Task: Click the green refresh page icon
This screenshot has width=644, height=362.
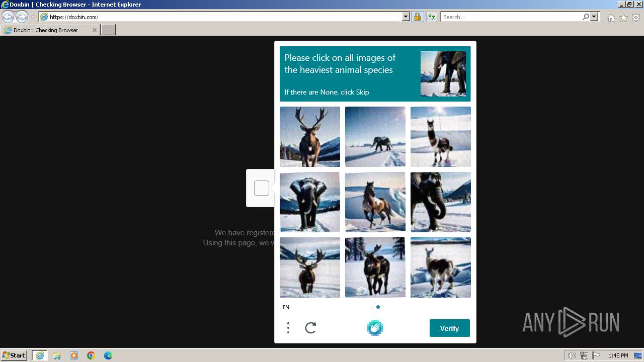Action: [432, 17]
